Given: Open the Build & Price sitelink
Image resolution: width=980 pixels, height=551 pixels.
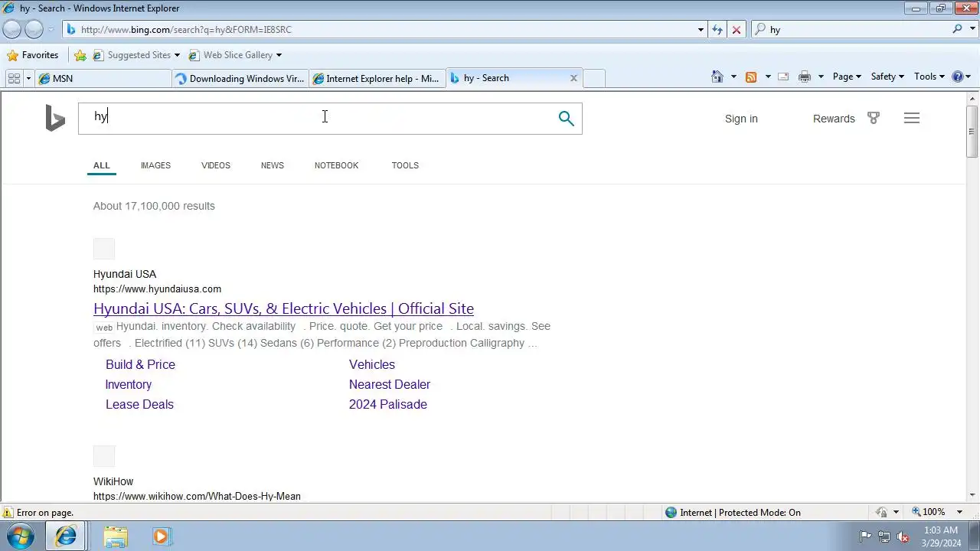Looking at the screenshot, I should [x=140, y=364].
